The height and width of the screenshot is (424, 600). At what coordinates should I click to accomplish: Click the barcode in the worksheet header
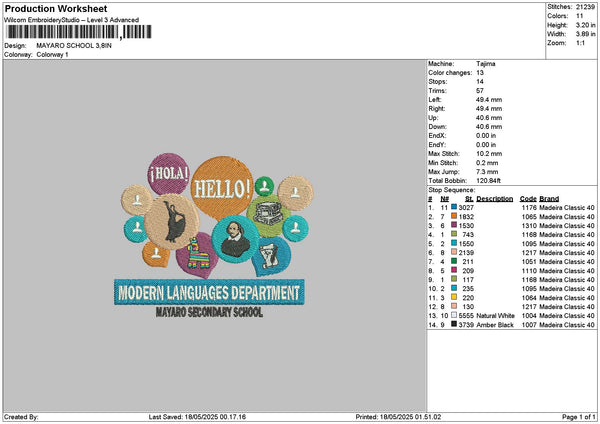79,32
